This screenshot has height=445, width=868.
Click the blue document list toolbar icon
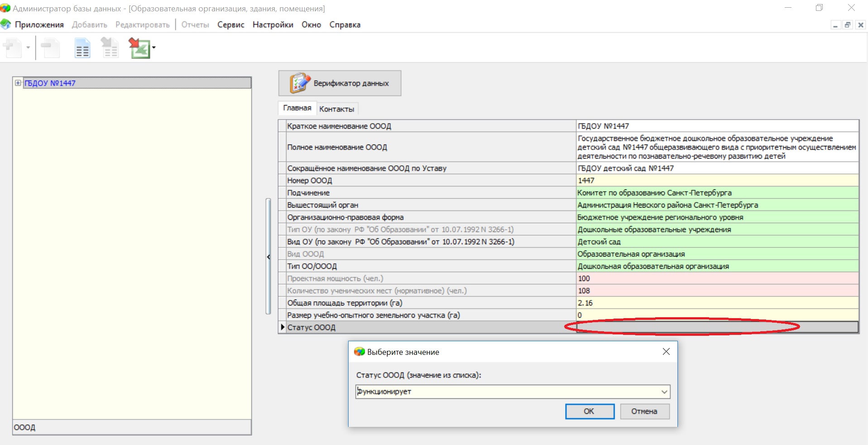click(82, 48)
